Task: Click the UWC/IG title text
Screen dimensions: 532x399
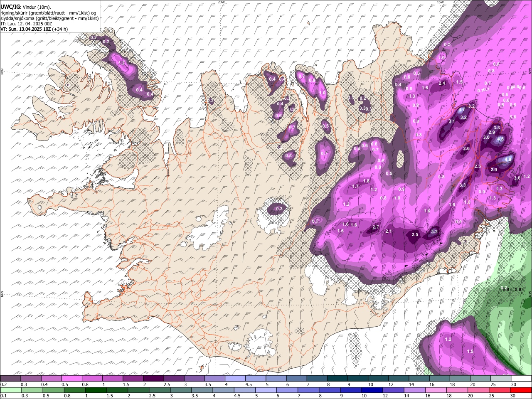Action: coord(10,6)
